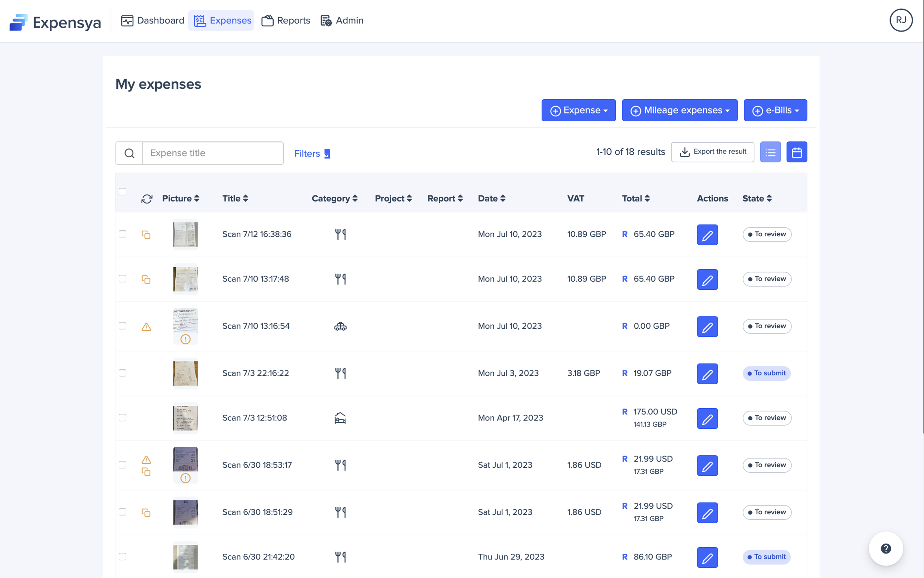Select the list view icon
This screenshot has height=578, width=924.
pos(770,152)
